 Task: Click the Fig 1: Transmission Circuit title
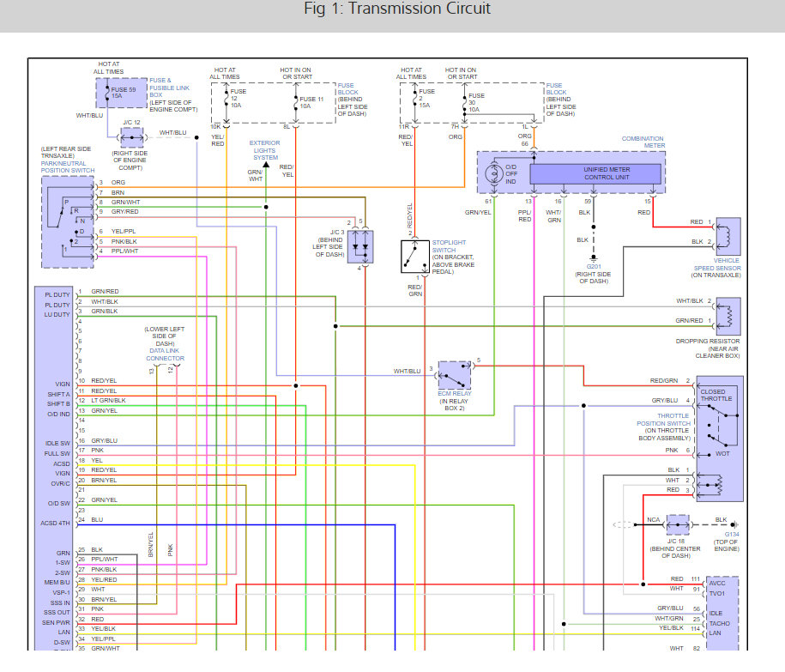[397, 9]
